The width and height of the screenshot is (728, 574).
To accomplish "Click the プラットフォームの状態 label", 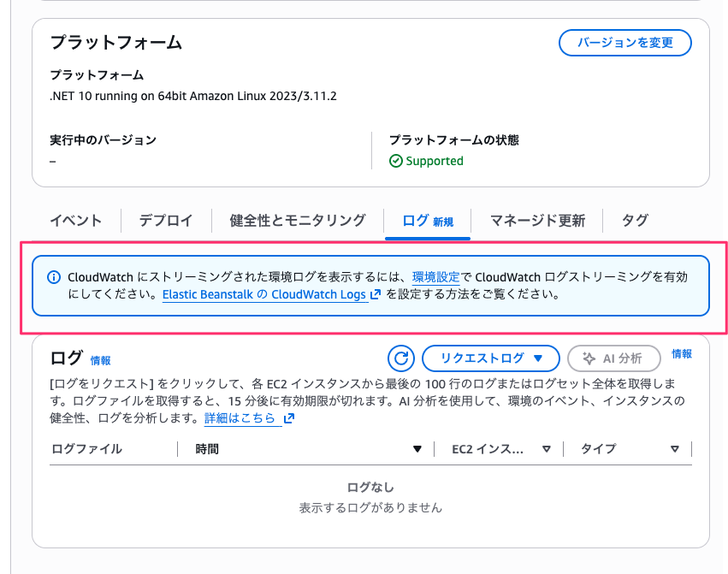I will [x=453, y=140].
